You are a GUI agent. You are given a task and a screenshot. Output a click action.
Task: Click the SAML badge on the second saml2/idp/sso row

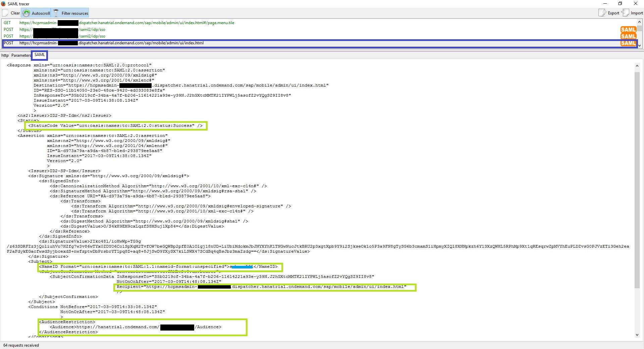pos(628,36)
